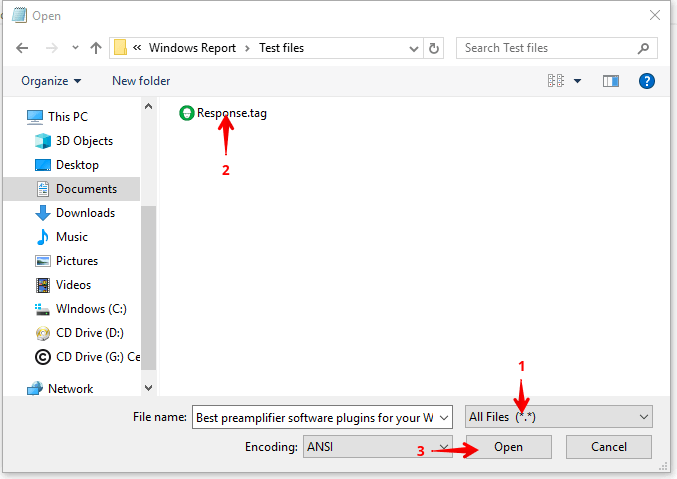Image resolution: width=677 pixels, height=479 pixels.
Task: Open Desktop in the sidebar
Action: click(77, 165)
